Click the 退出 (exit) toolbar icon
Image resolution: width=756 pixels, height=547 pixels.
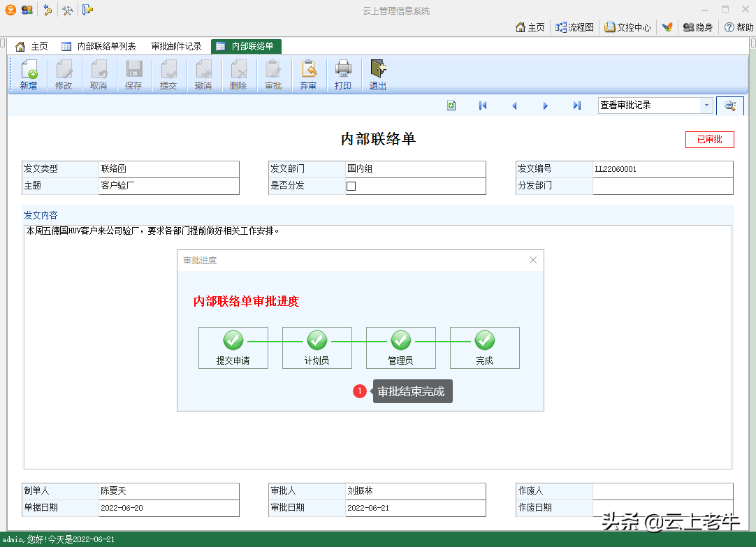tap(378, 75)
